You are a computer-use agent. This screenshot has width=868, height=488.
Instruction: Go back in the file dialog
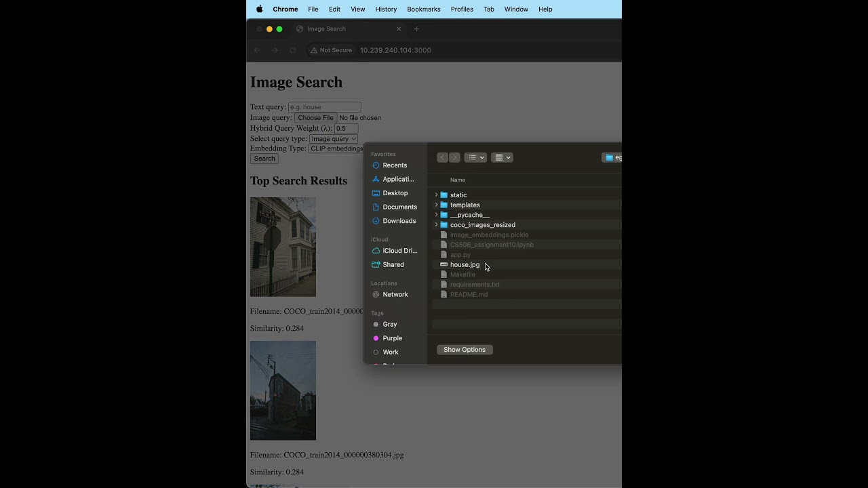tap(442, 157)
